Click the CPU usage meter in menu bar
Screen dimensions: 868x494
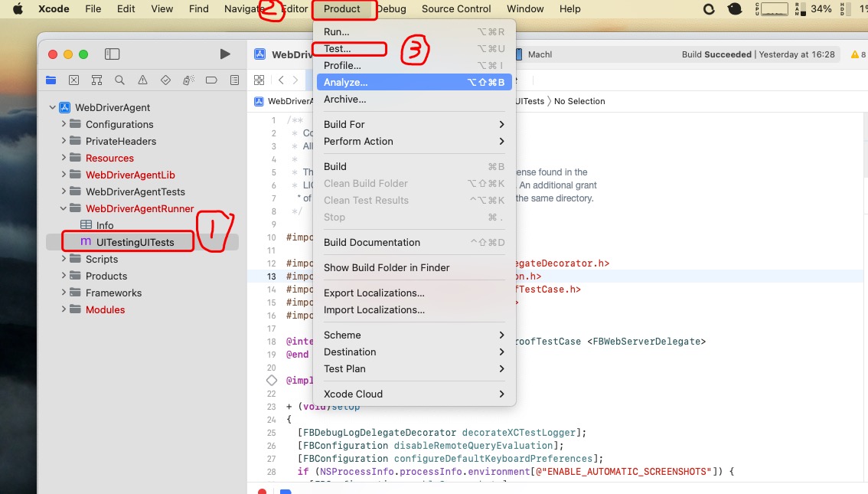[x=771, y=9]
